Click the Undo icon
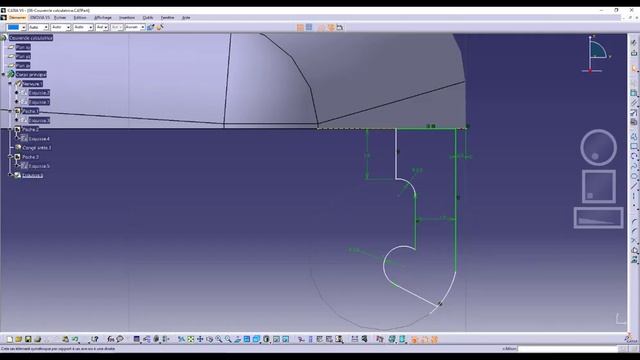 click(x=75, y=339)
